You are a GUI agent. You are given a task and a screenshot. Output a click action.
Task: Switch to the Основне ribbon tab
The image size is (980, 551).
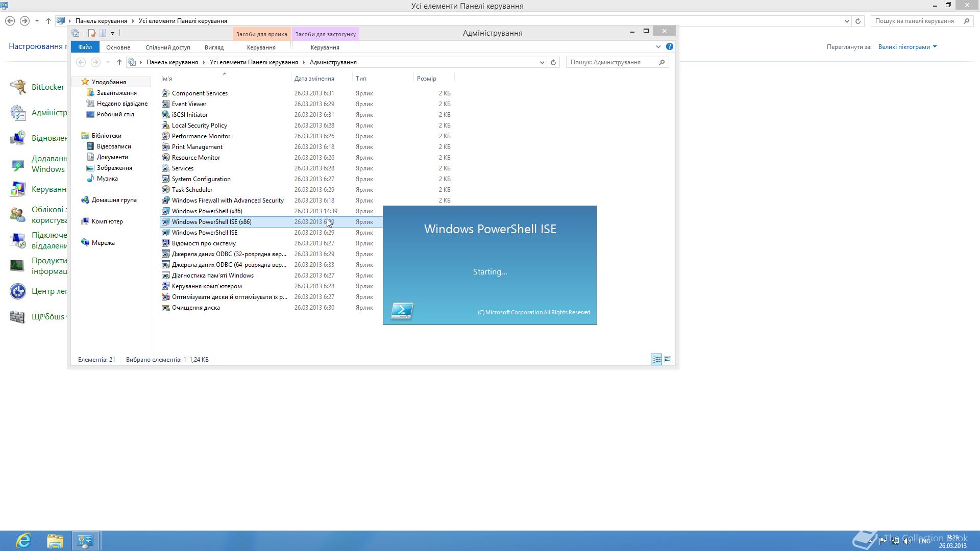coord(118,47)
